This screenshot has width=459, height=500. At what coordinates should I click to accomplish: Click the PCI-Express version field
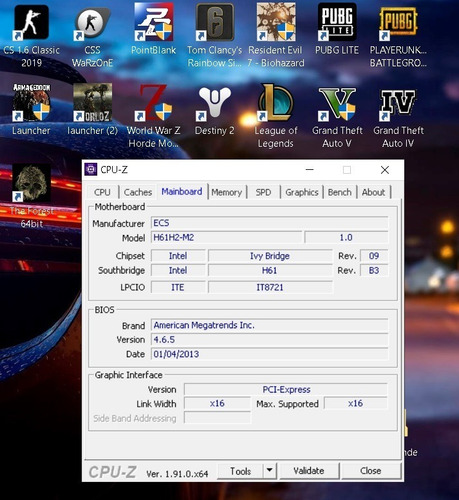[x=286, y=389]
